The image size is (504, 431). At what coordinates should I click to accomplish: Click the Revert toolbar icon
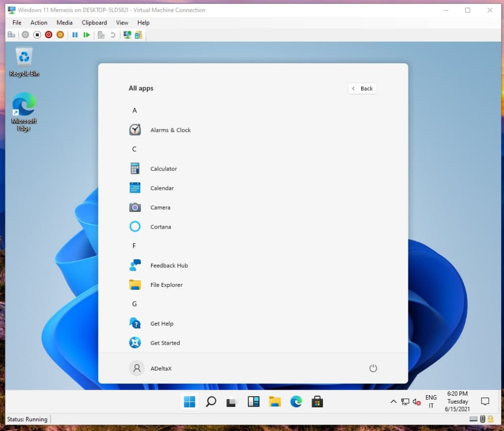click(x=113, y=35)
